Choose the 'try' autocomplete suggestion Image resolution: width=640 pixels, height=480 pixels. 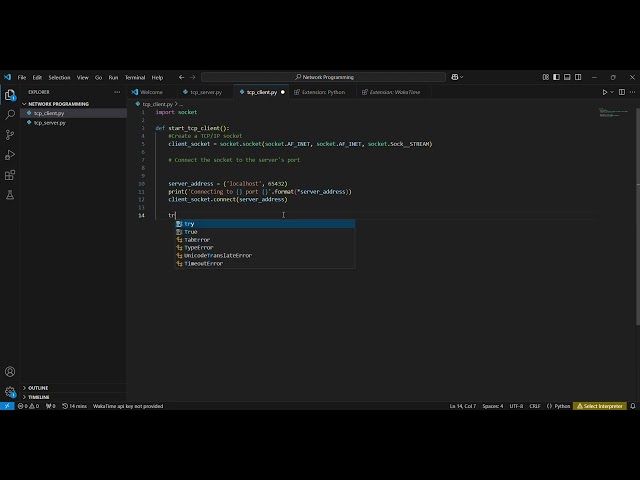265,224
